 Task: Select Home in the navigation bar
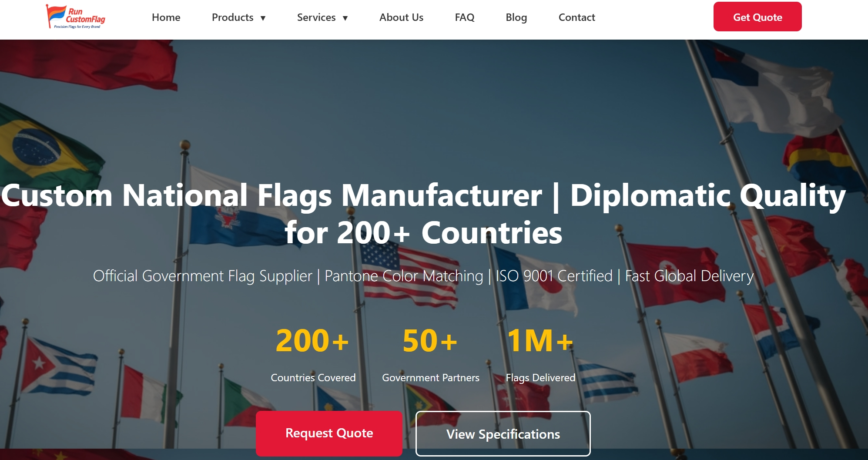click(166, 17)
